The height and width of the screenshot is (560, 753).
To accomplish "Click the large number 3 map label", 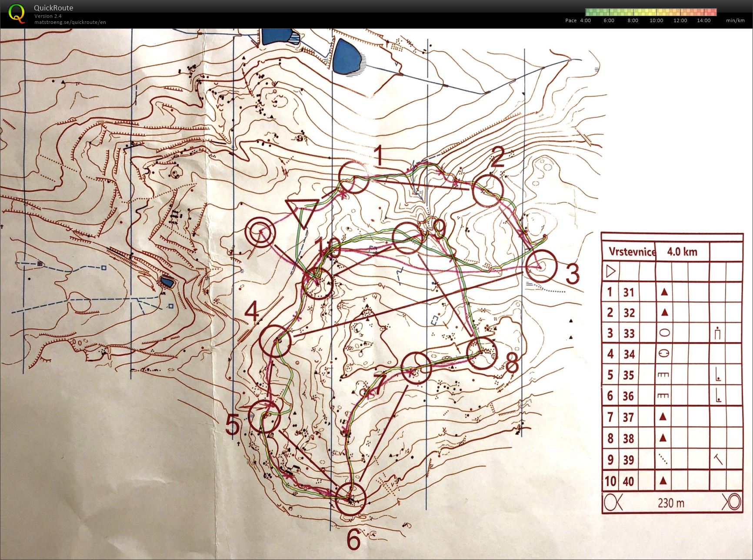I will [x=573, y=274].
